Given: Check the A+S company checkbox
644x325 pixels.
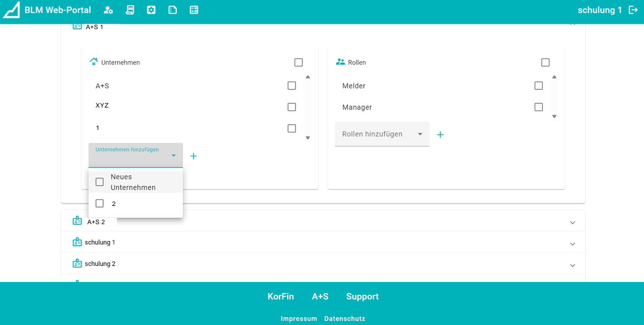Looking at the screenshot, I should 292,86.
